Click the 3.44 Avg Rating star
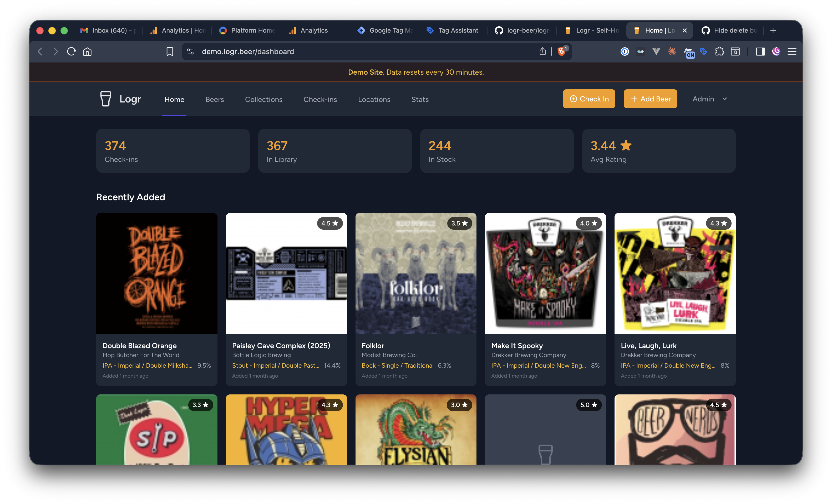 [626, 145]
